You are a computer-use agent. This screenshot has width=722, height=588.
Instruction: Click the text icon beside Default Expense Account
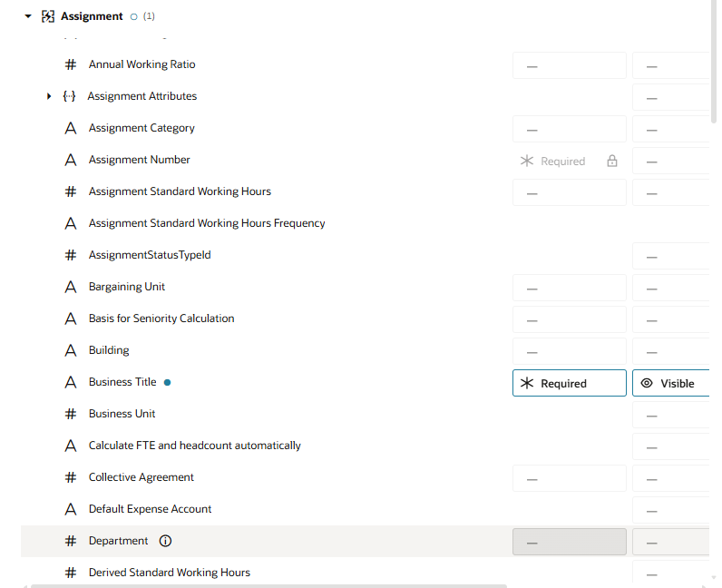coord(71,510)
